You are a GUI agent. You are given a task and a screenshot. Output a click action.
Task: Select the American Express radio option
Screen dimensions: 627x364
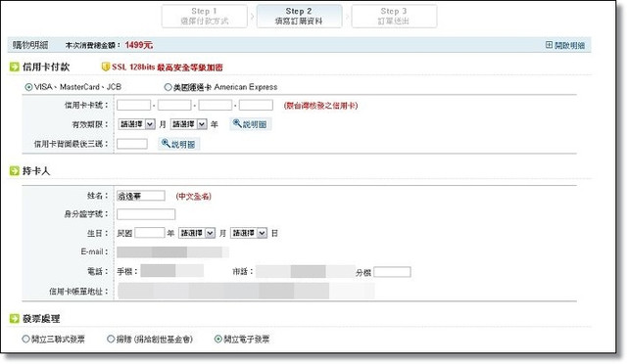click(x=168, y=87)
